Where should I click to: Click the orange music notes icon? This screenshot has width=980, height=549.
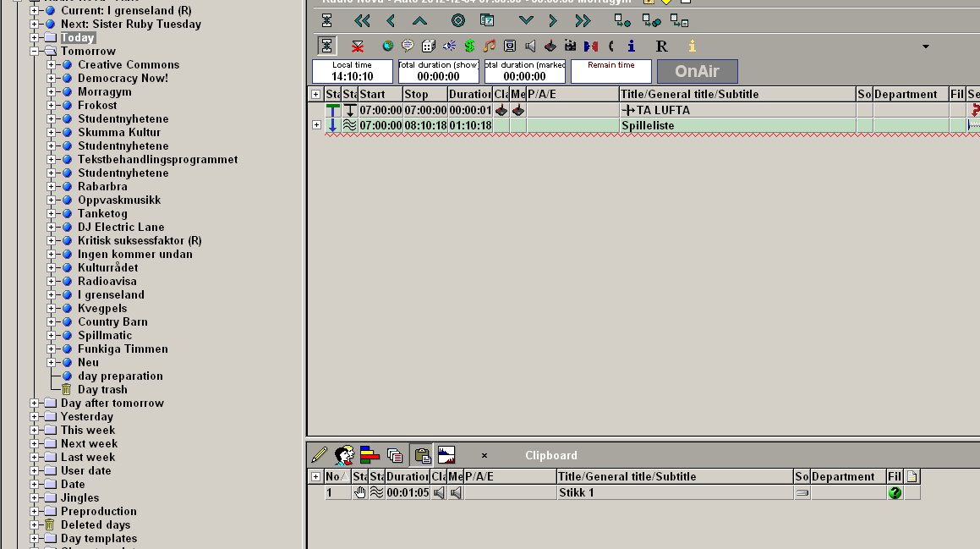click(490, 46)
